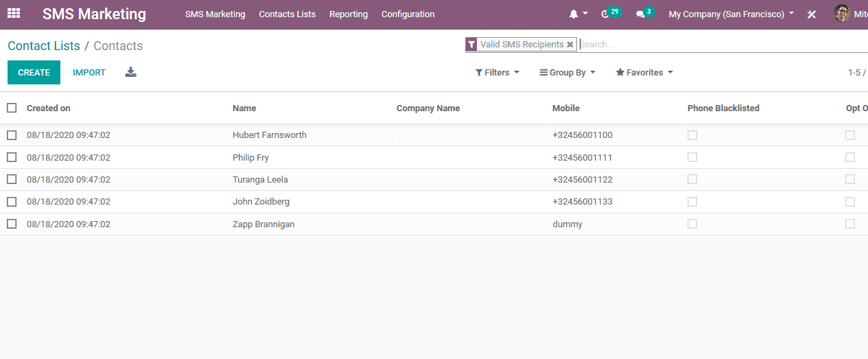Open the apps grid menu icon

coord(14,14)
